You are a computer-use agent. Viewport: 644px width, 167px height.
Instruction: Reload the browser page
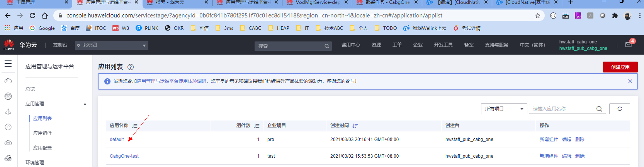pos(32,15)
